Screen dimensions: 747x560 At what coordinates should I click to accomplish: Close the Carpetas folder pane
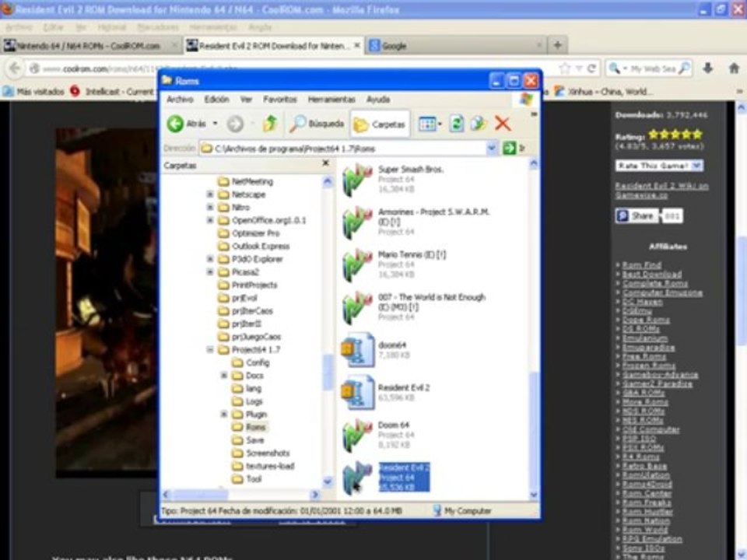(325, 163)
